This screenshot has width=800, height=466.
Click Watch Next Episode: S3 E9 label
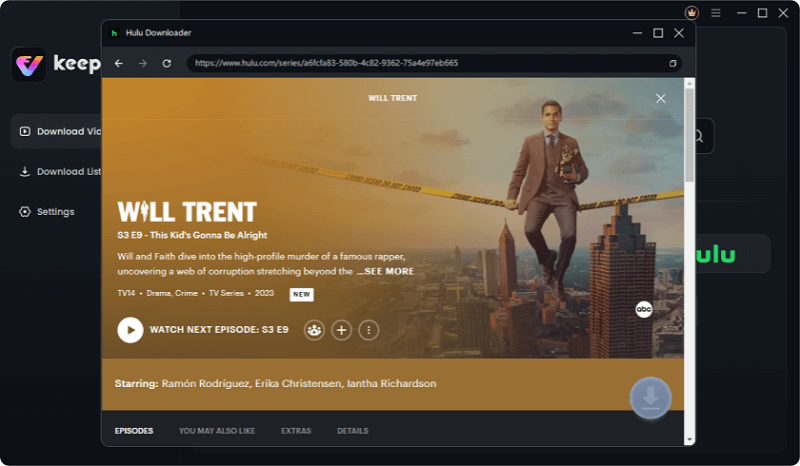coord(219,330)
